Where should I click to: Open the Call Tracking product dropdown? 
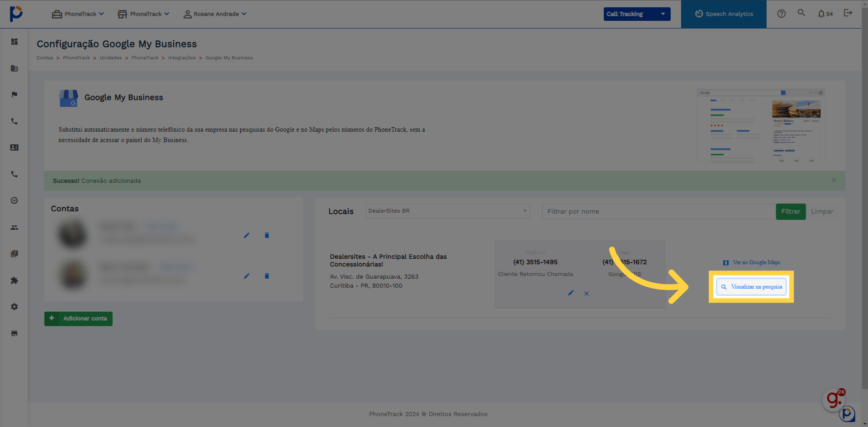click(637, 14)
